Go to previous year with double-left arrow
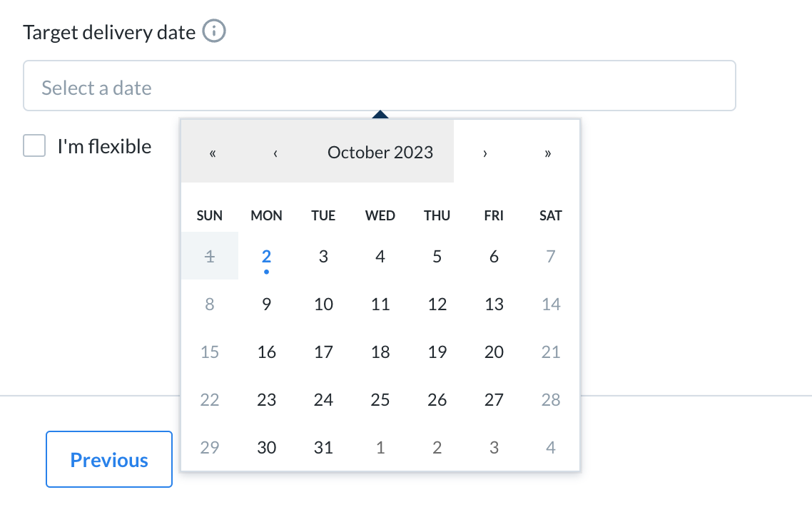 point(213,153)
